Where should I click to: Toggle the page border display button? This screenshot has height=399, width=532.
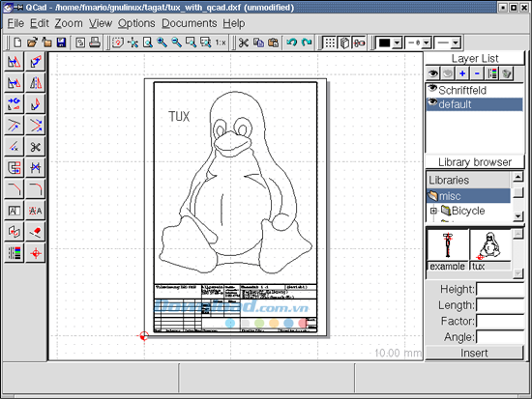coord(344,43)
